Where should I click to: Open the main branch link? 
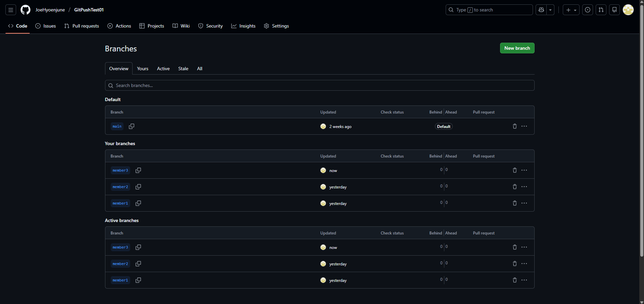click(x=117, y=126)
